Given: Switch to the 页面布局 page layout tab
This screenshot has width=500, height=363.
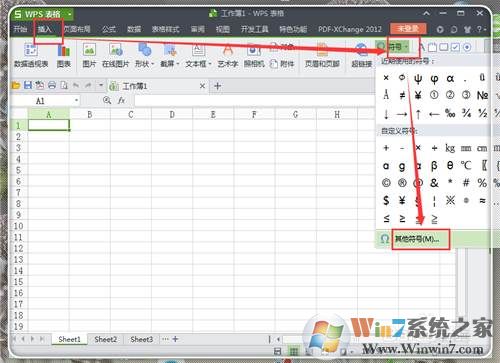Looking at the screenshot, I should [77, 29].
